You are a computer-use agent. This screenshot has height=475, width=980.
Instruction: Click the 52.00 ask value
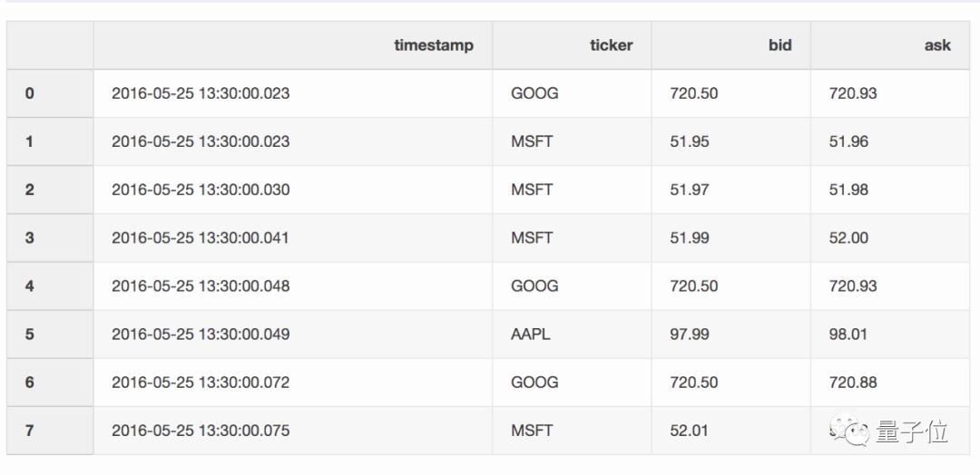pyautogui.click(x=848, y=237)
